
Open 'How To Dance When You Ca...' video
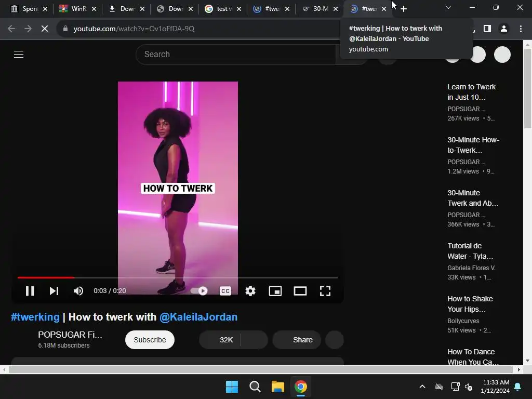coord(473,356)
